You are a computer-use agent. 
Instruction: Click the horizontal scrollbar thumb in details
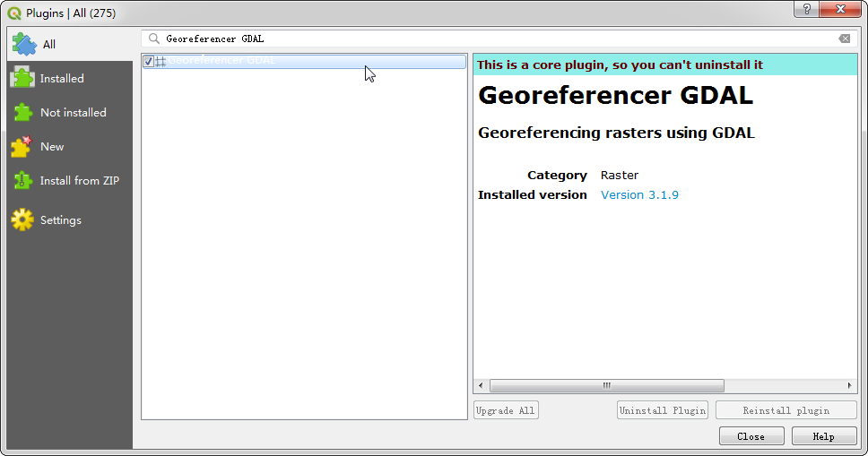[607, 385]
